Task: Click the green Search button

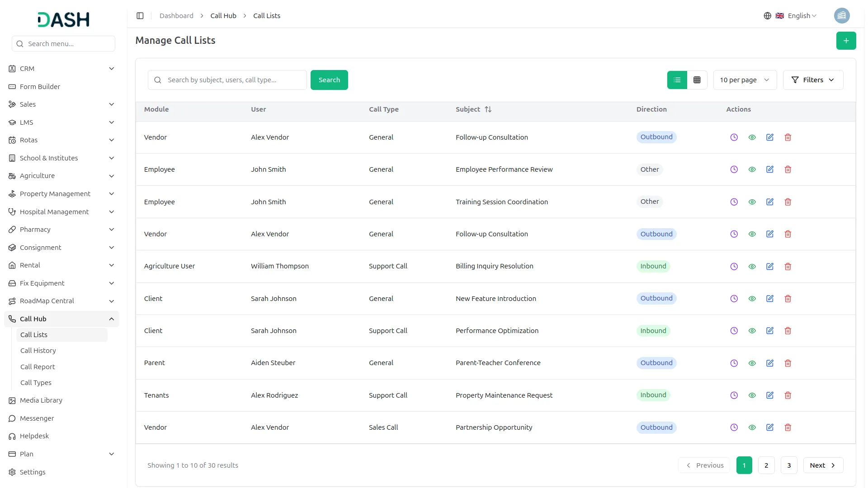Action: [329, 80]
